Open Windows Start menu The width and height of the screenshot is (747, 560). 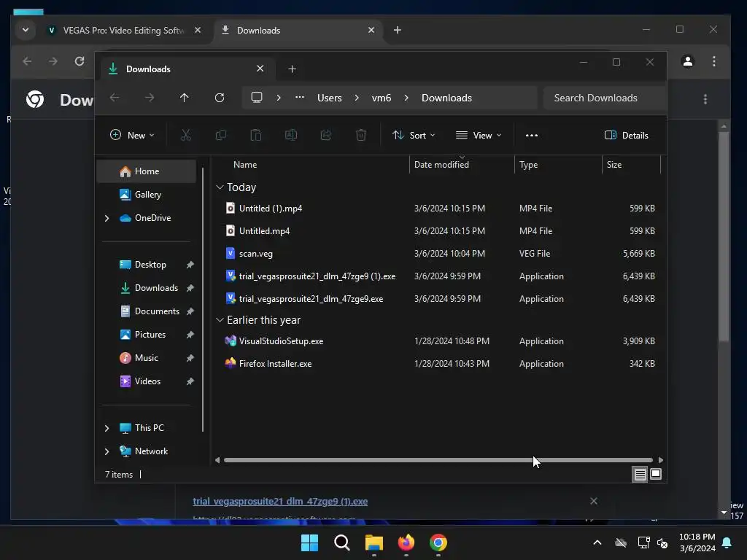(309, 542)
